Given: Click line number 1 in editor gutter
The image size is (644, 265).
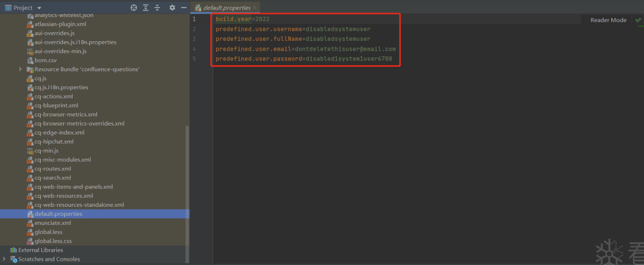Looking at the screenshot, I should click(x=194, y=19).
